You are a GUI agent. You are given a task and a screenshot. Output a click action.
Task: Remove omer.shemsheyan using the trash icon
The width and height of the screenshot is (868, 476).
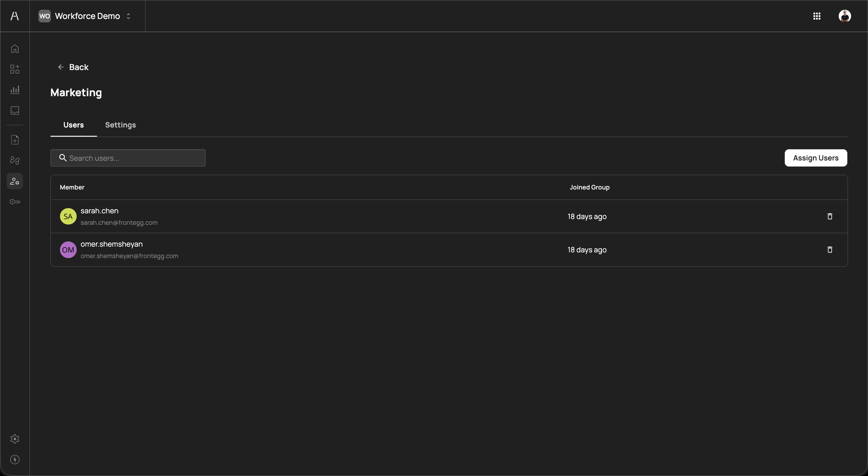[830, 250]
